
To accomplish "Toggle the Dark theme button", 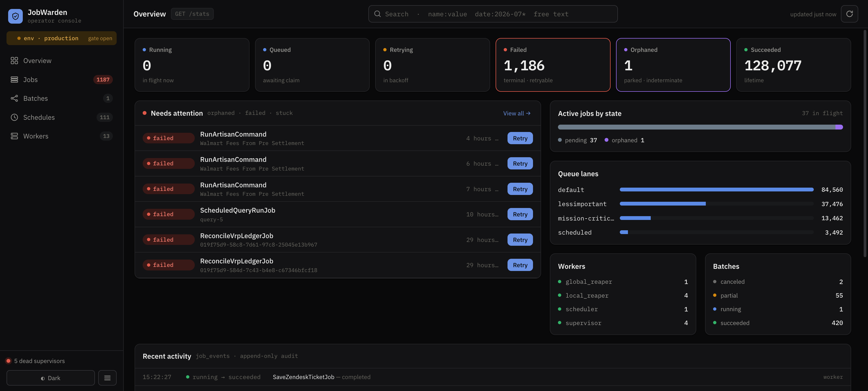I will click(50, 378).
